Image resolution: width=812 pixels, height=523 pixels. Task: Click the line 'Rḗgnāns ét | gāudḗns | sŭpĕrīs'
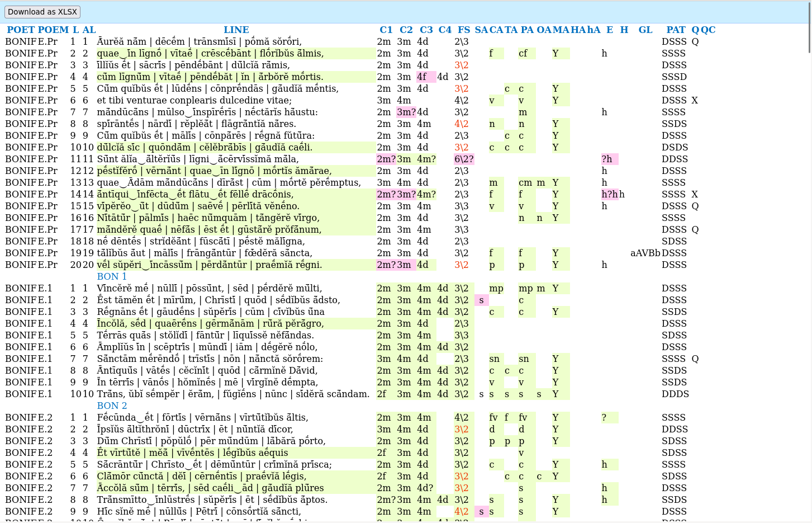(x=236, y=312)
